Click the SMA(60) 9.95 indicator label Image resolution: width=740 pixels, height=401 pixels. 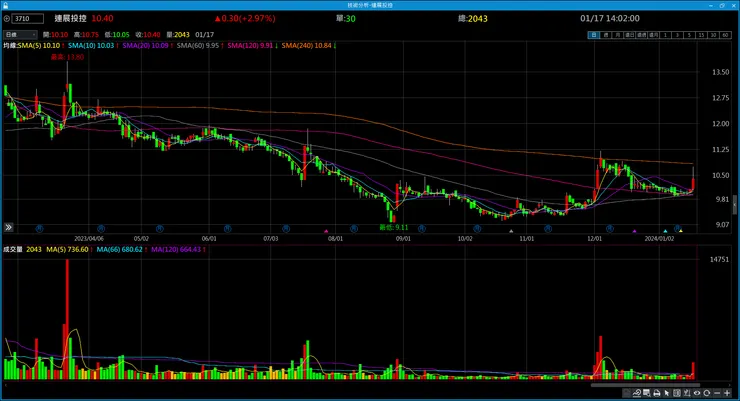(x=200, y=46)
